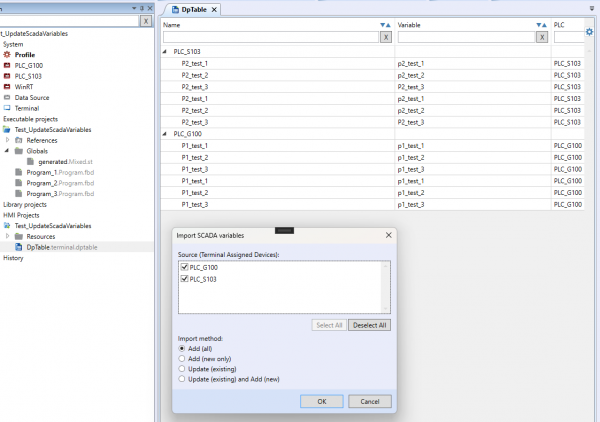
Task: Click the Program_3.Program.fbd file icon
Action: 19,194
